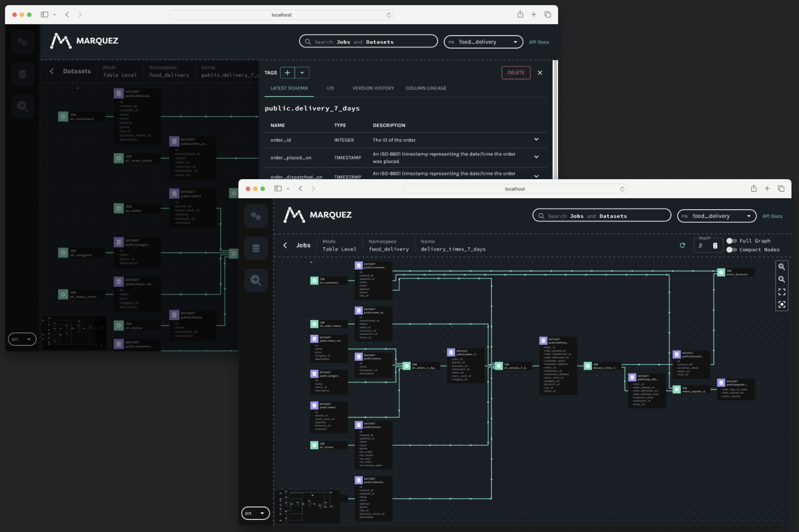Screen dimensions: 799x532
Task: Enable the Full Graph switch
Action: tap(732, 241)
